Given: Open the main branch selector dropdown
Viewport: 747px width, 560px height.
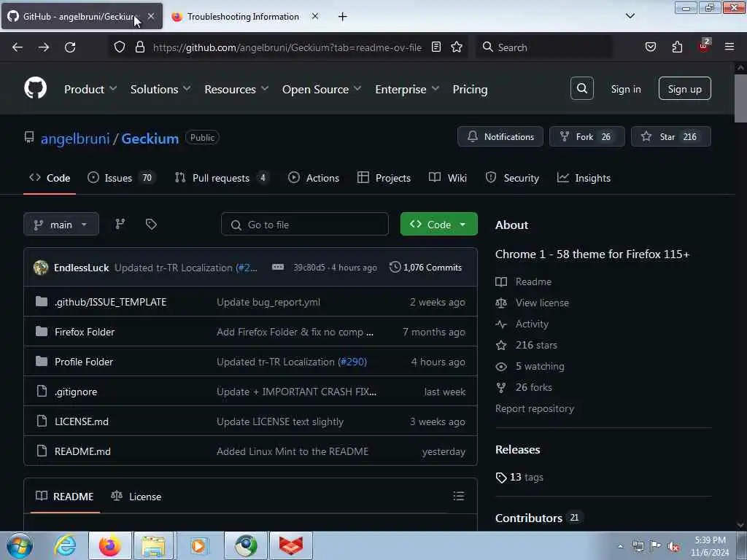Looking at the screenshot, I should click(x=61, y=225).
